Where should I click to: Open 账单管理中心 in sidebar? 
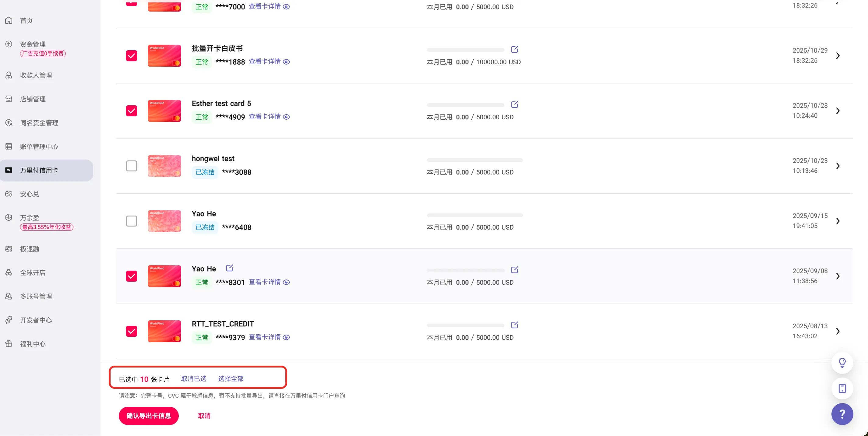(39, 146)
